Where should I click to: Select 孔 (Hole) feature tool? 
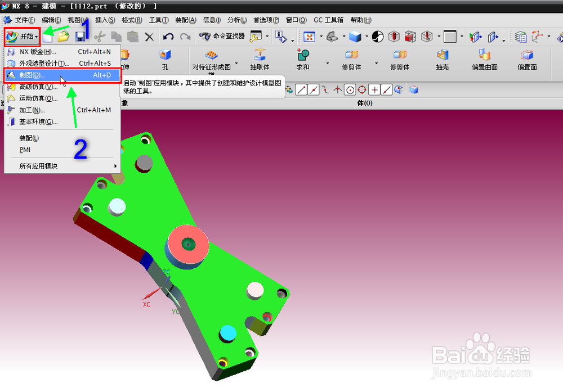[x=165, y=60]
